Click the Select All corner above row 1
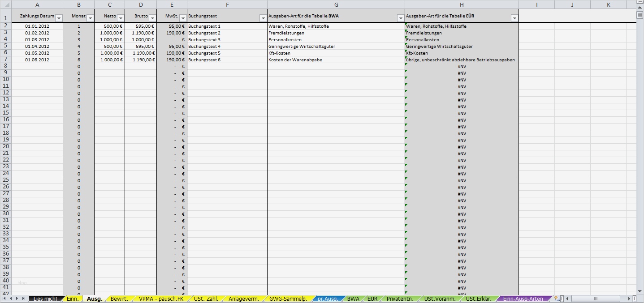 [6, 4]
